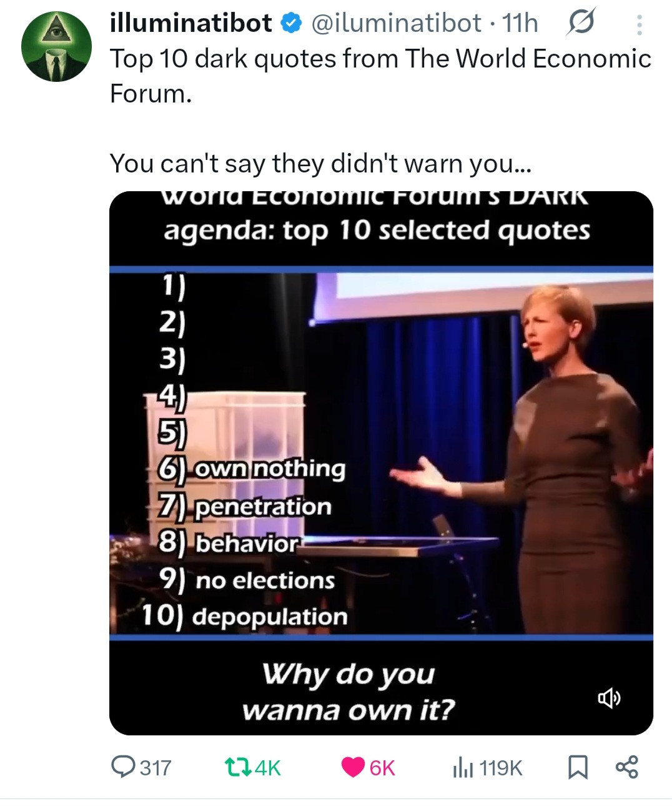Click the share icon
Image resolution: width=672 pixels, height=806 pixels.
coord(626,767)
